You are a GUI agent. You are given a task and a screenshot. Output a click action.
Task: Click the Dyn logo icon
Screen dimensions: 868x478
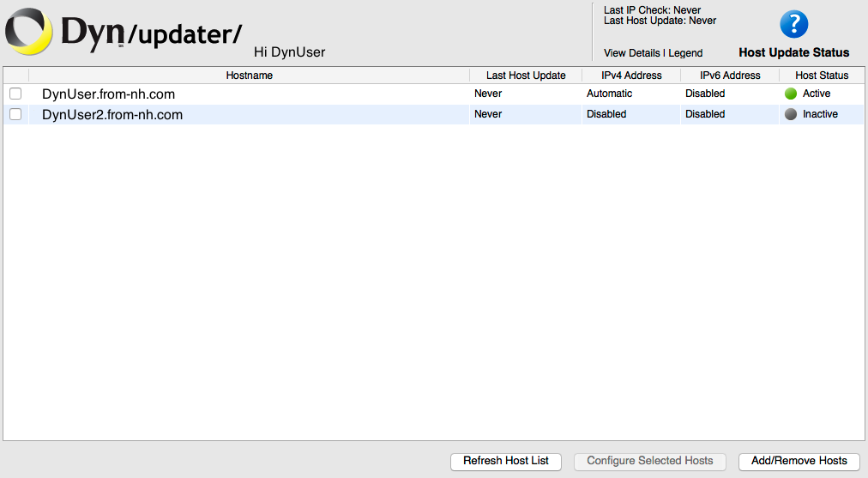29,32
